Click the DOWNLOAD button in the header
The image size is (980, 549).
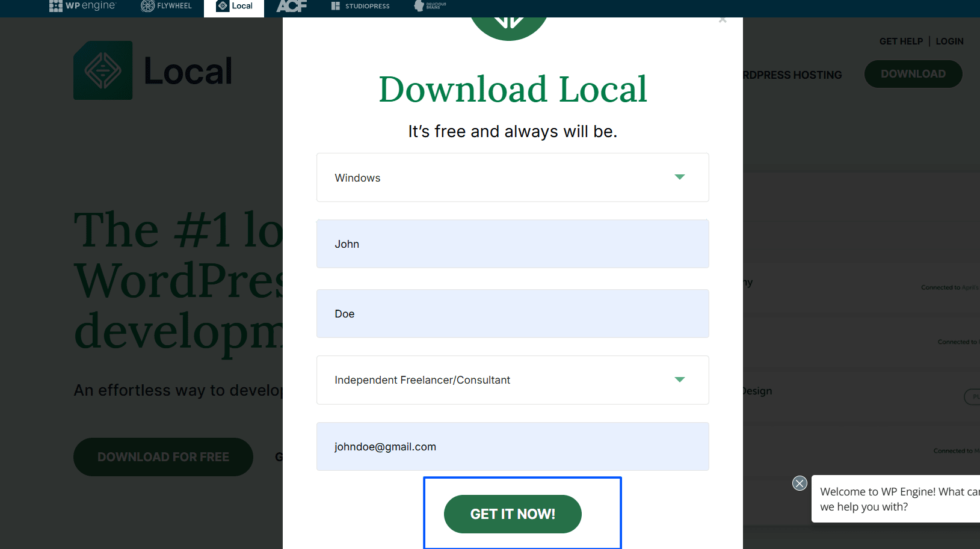coord(913,74)
